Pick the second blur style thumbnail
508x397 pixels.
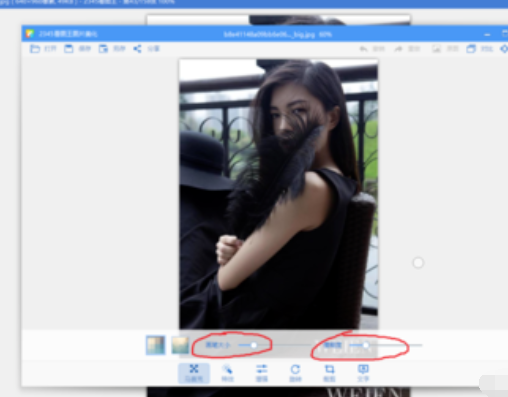(180, 345)
